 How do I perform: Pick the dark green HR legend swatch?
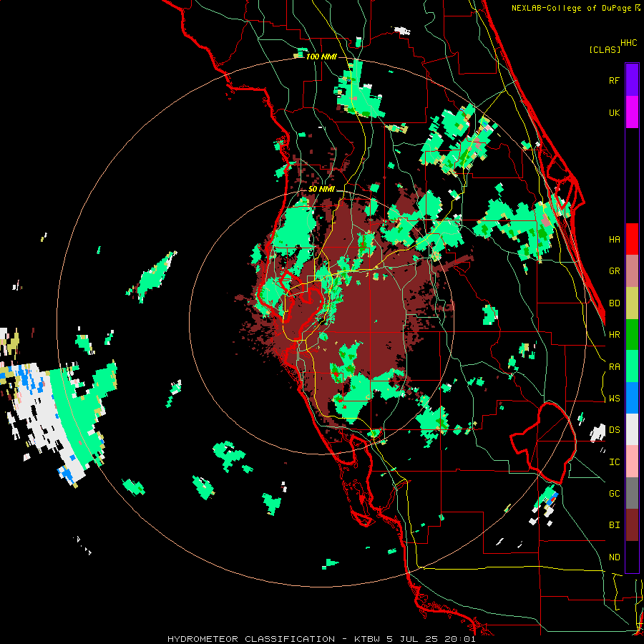tap(632, 335)
